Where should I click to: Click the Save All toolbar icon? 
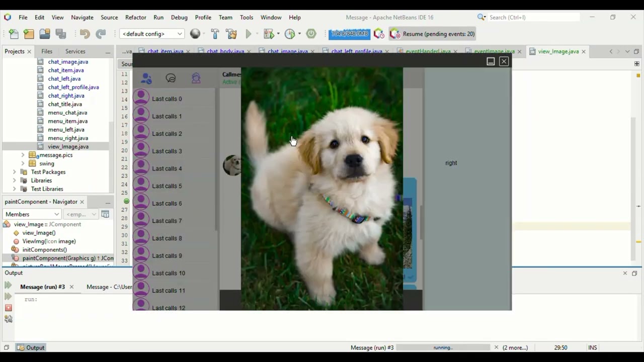[x=61, y=34]
